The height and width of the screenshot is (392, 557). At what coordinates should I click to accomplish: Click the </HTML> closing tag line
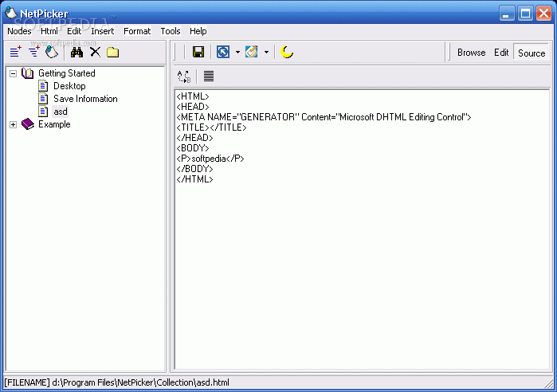(x=194, y=179)
